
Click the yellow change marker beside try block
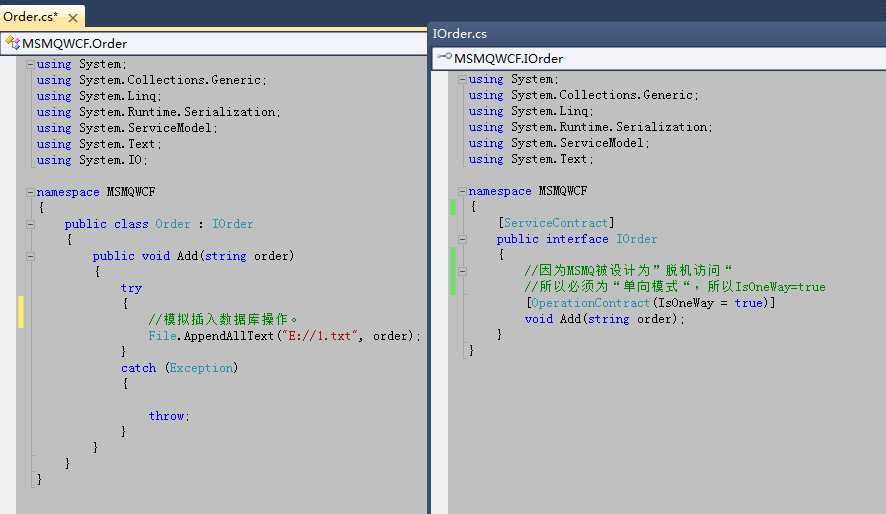(20, 312)
